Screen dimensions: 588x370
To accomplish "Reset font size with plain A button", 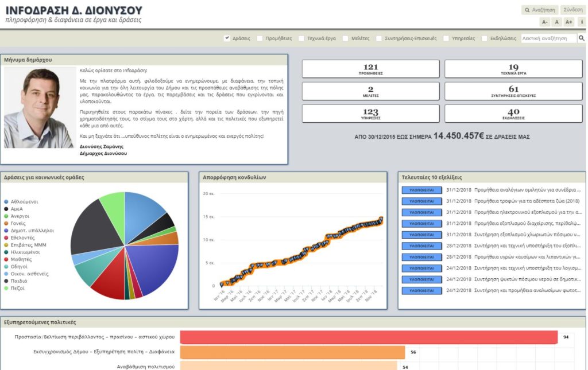I will point(556,22).
